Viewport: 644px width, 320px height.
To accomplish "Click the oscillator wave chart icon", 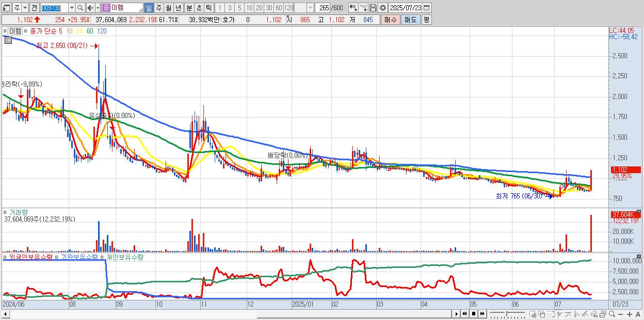I will [577, 314].
